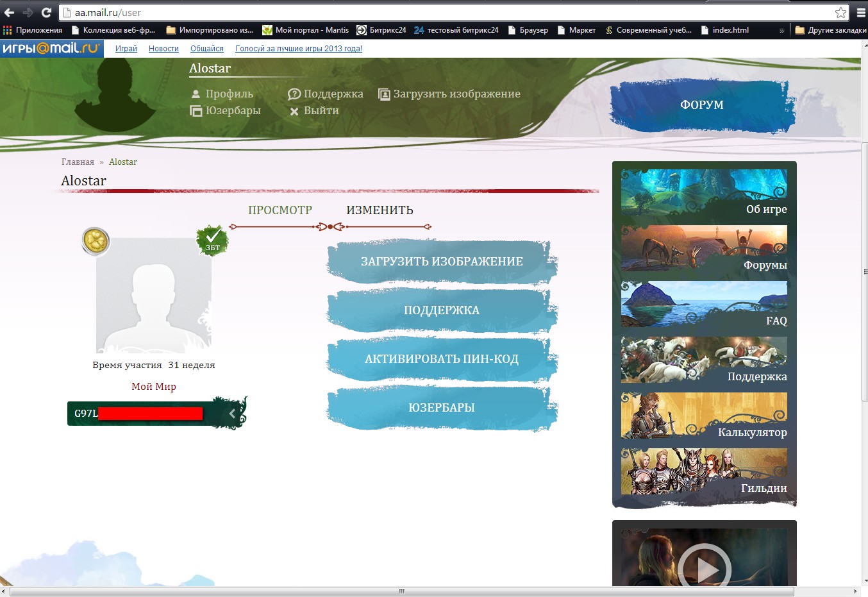The image size is (868, 597).
Task: Click Профиль link in header
Action: pyautogui.click(x=230, y=94)
